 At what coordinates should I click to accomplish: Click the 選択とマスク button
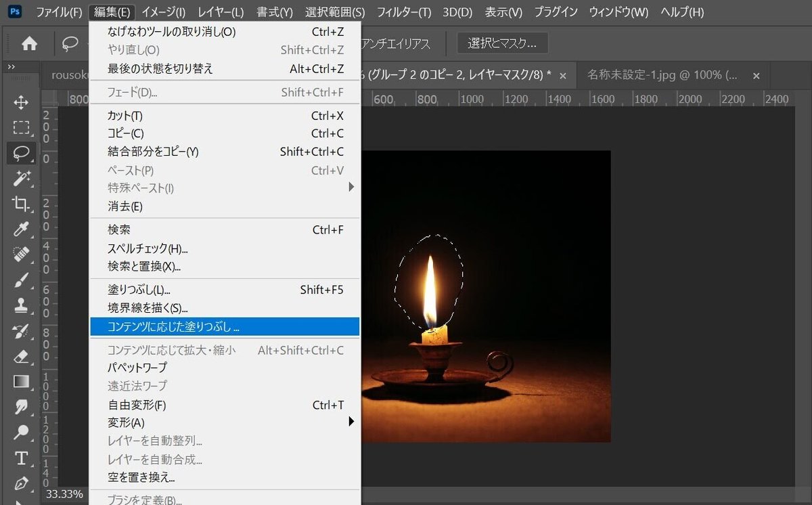click(x=502, y=43)
